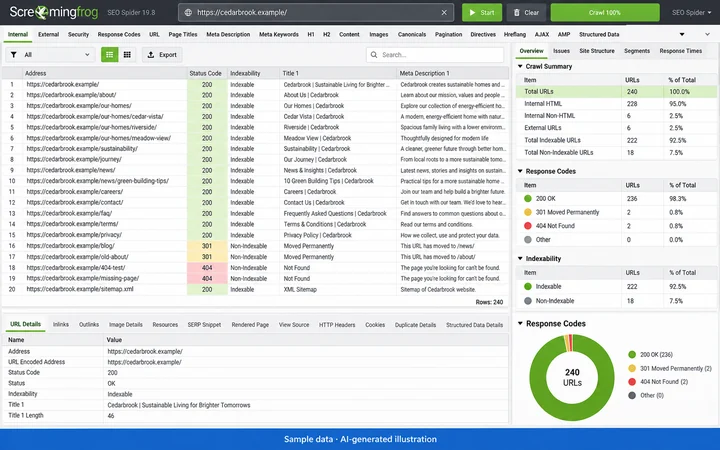Select row https://cedarbrook.example/blog/
The image size is (720, 450).
pos(255,246)
